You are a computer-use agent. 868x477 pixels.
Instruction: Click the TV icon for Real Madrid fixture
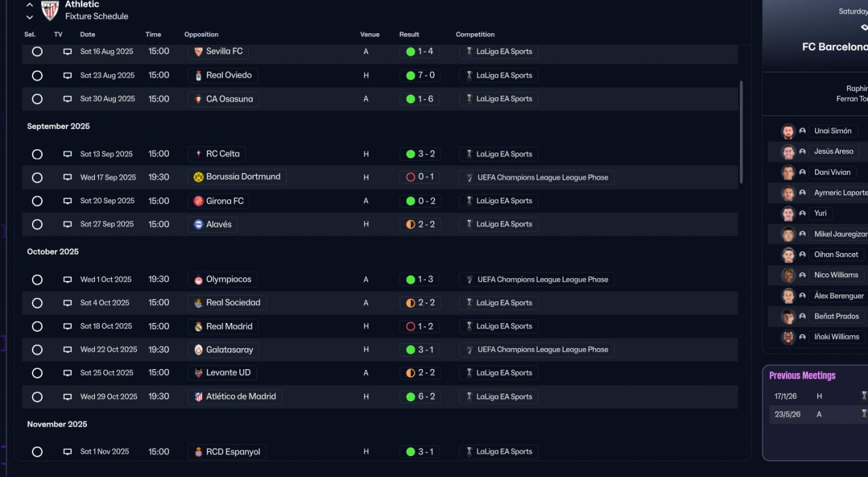point(67,326)
